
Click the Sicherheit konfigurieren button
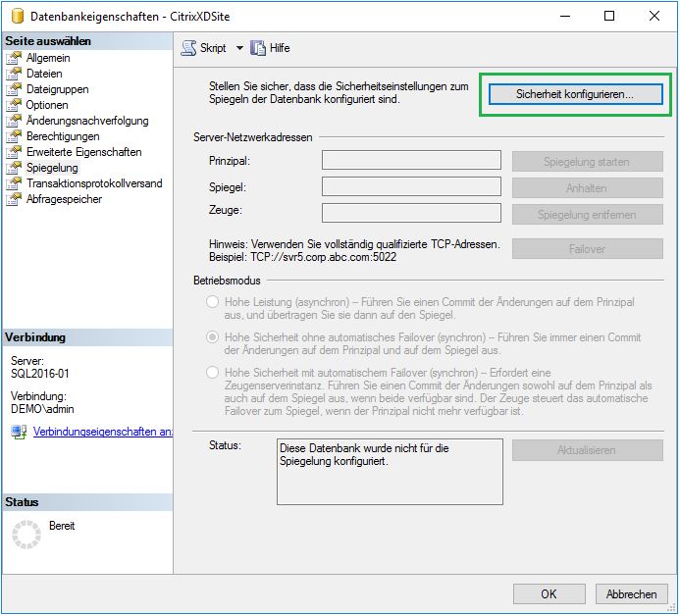(575, 94)
